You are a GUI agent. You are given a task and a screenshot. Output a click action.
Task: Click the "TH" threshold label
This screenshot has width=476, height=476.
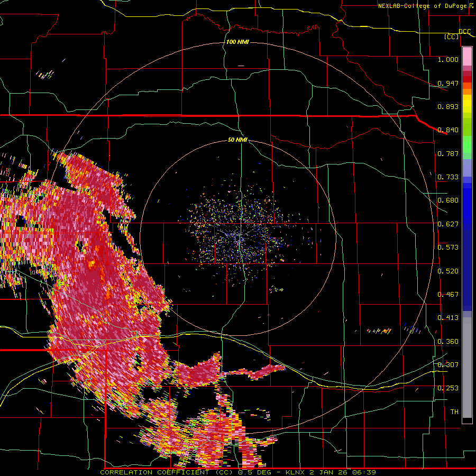[x=454, y=412]
